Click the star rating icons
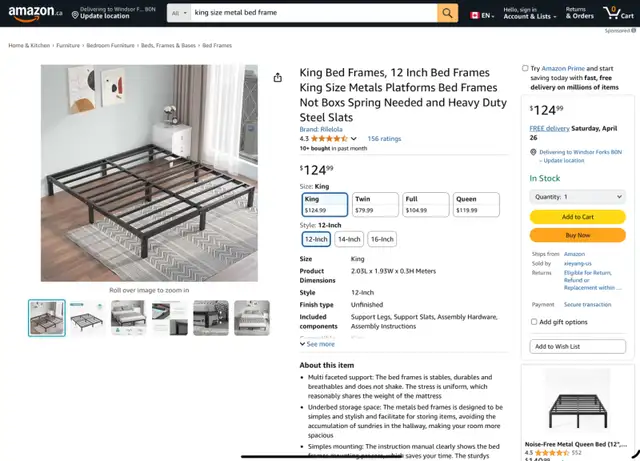The width and height of the screenshot is (640, 461). tap(329, 139)
